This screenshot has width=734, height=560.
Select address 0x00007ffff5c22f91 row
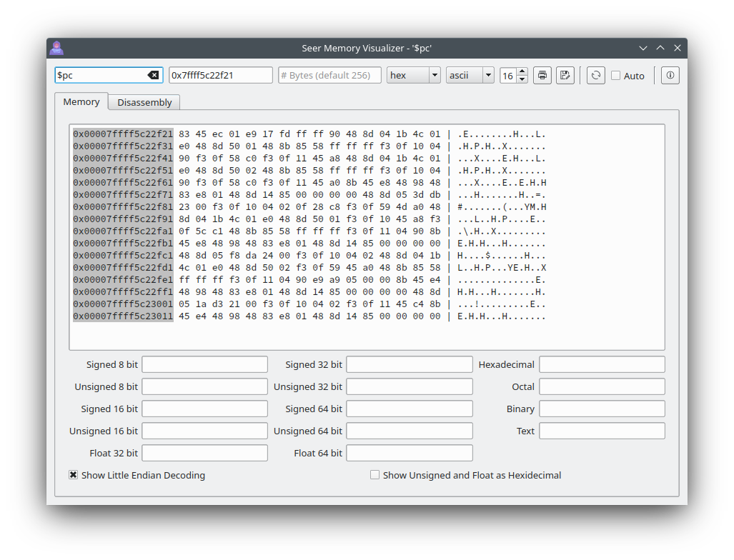[x=123, y=219]
